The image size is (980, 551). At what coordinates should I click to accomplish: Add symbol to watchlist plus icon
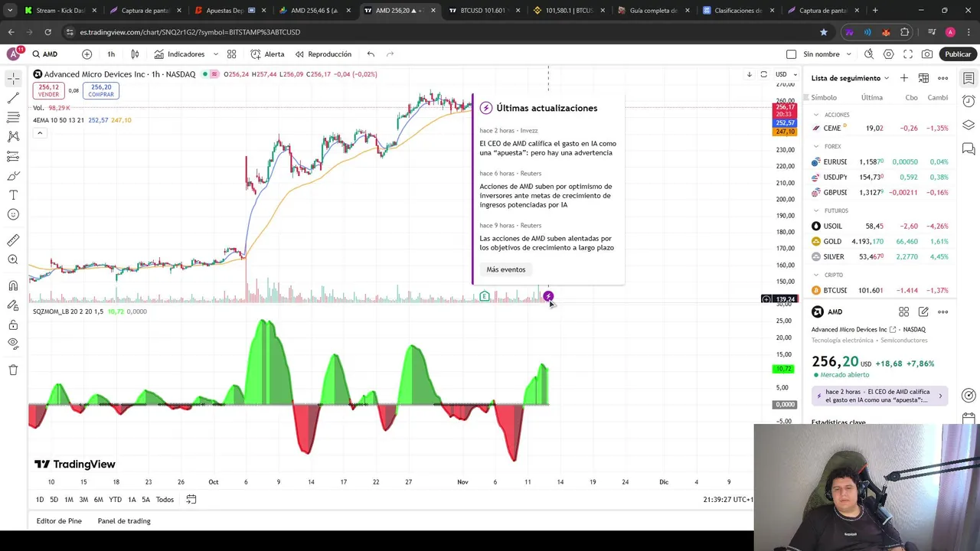904,78
